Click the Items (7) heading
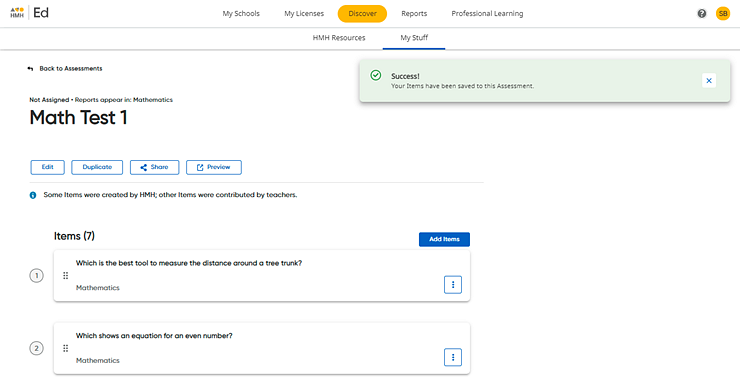This screenshot has height=381, width=740. coord(74,236)
